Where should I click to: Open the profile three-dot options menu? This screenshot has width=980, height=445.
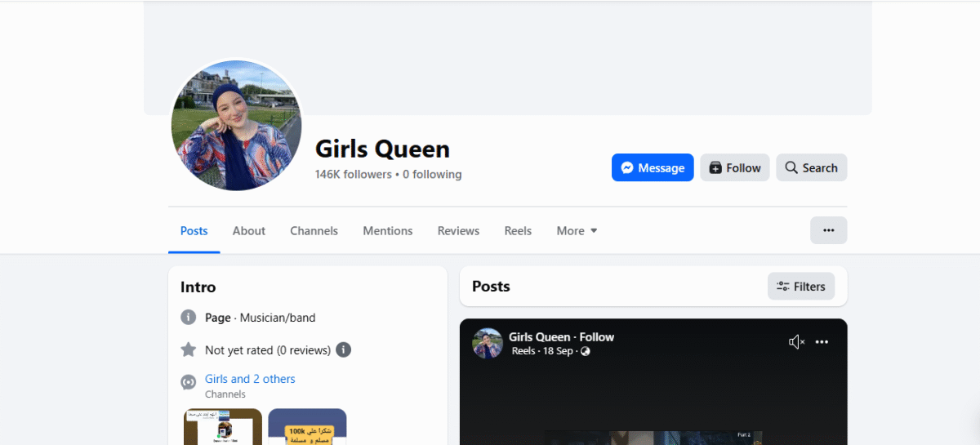pos(828,230)
